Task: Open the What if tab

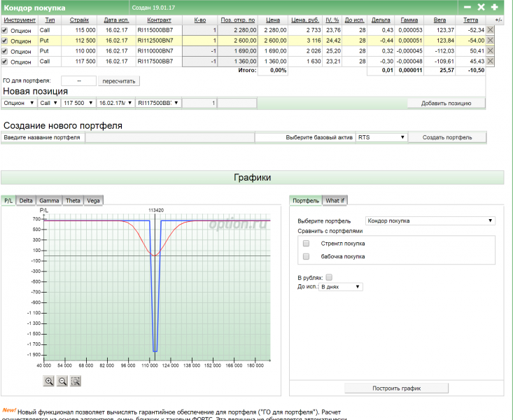Action: (335, 200)
